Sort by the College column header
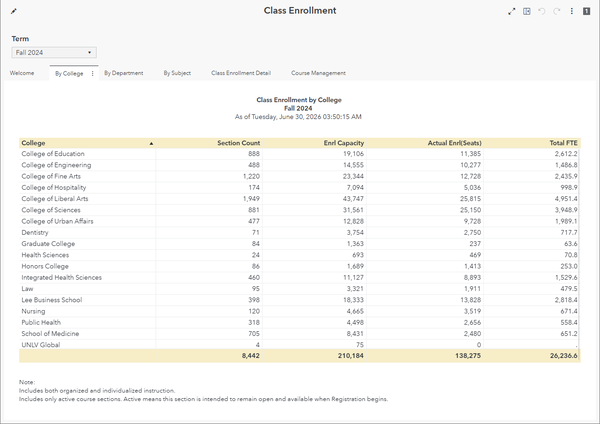This screenshot has height=424, width=600. point(33,143)
